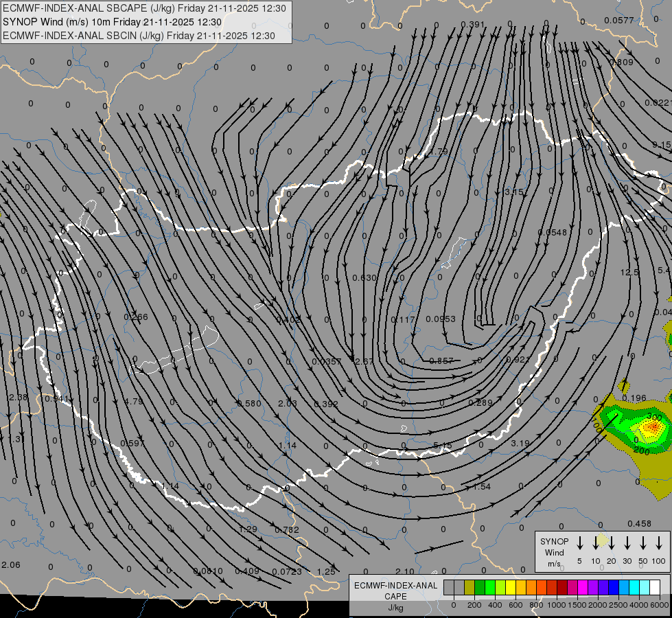Click the map value 3.19
The height and width of the screenshot is (618, 672).
(520, 444)
